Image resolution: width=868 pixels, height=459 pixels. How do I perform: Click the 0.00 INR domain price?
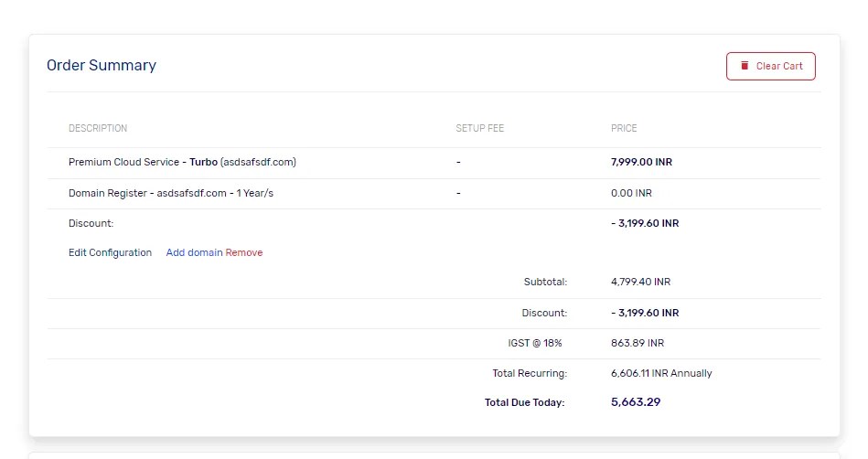click(631, 193)
